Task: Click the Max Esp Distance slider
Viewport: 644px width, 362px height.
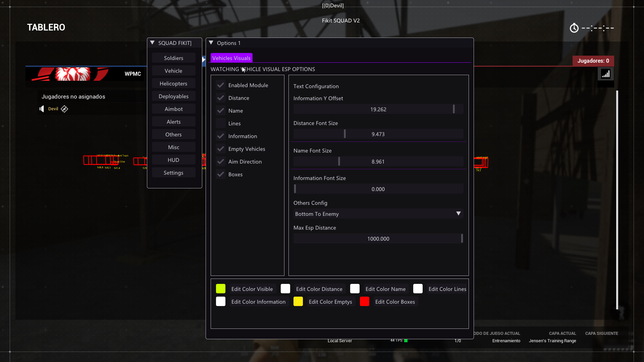Action: 378,239
